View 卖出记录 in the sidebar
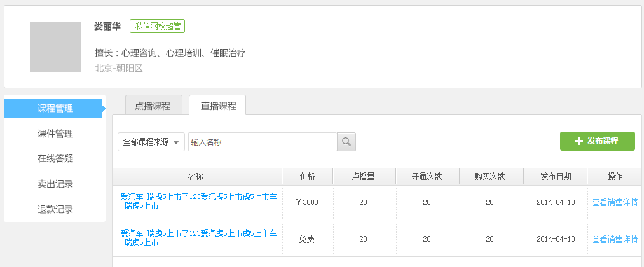The width and height of the screenshot is (644, 267). pos(55,184)
